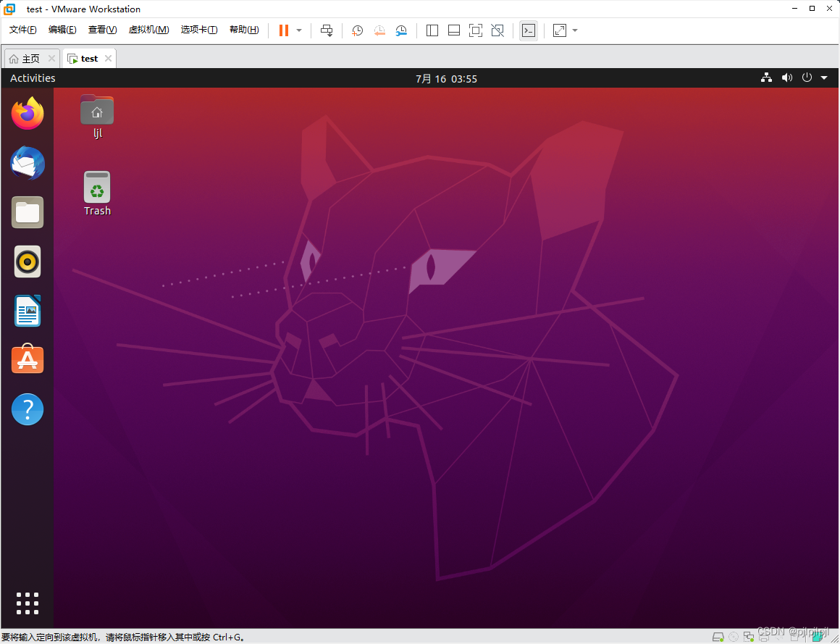
Task: Open the snapshot manager
Action: [401, 30]
